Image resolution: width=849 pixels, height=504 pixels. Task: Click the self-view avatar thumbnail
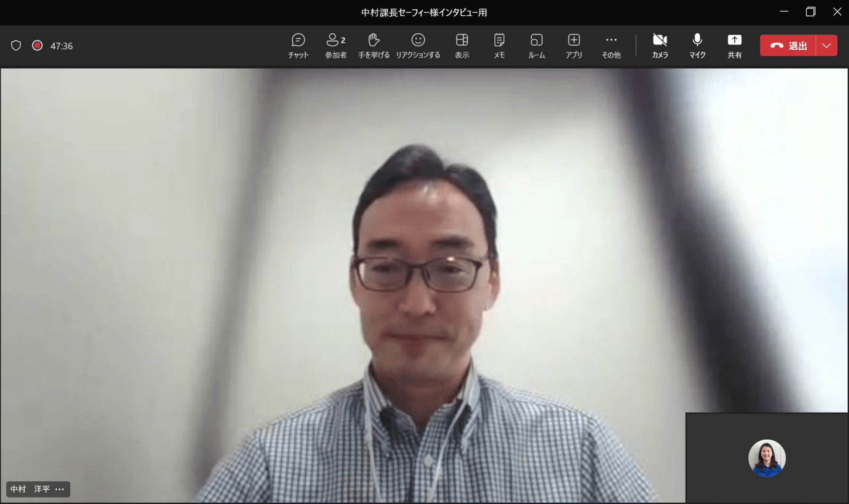click(x=766, y=458)
